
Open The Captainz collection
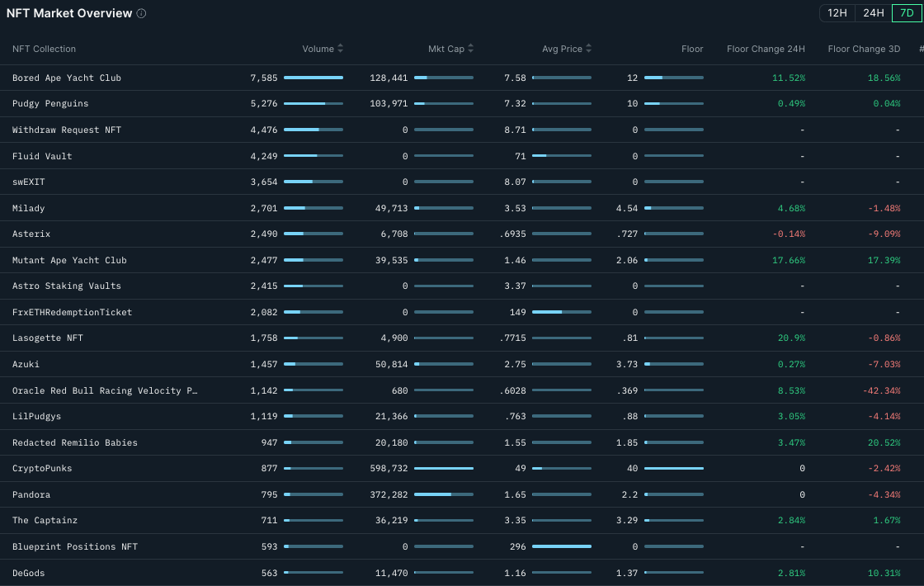[x=45, y=521]
